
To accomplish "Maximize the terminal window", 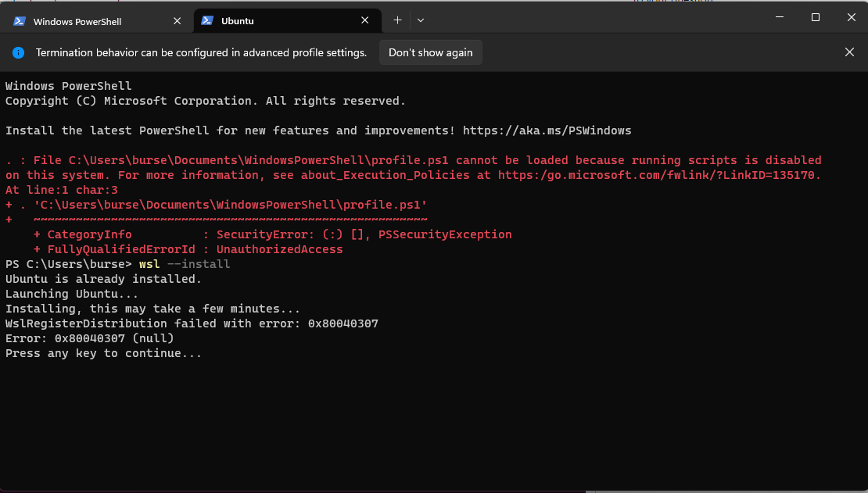I will [816, 17].
